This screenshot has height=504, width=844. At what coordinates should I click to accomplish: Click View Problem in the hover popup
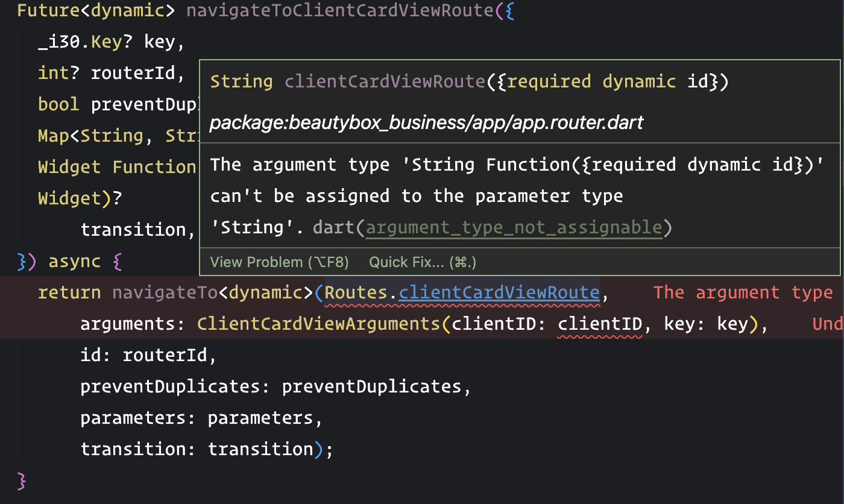[x=279, y=262]
